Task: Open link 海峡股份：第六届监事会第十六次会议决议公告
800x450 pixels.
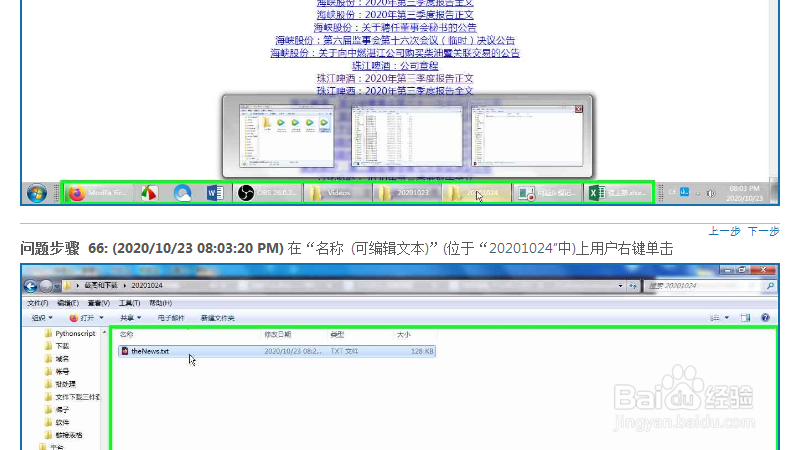Action: coord(395,40)
